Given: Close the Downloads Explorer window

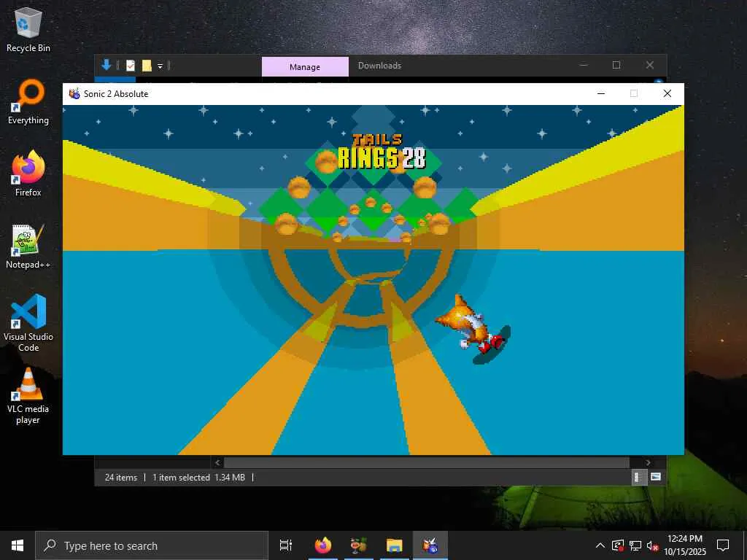Looking at the screenshot, I should pyautogui.click(x=650, y=65).
